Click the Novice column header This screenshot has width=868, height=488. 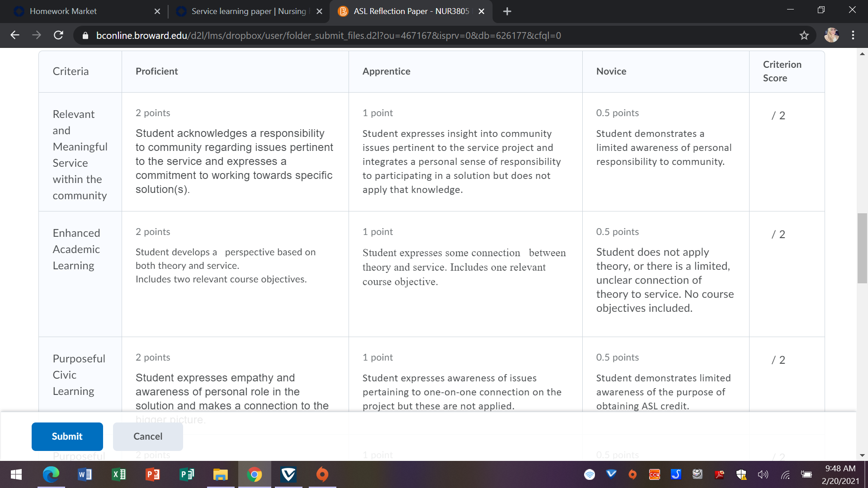[611, 71]
